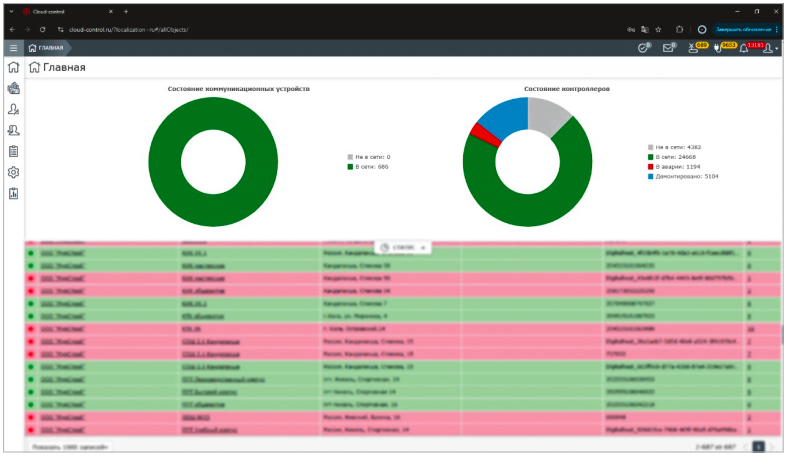Open the user profile dropdown in header
The width and height of the screenshot is (787, 457).
pos(768,48)
